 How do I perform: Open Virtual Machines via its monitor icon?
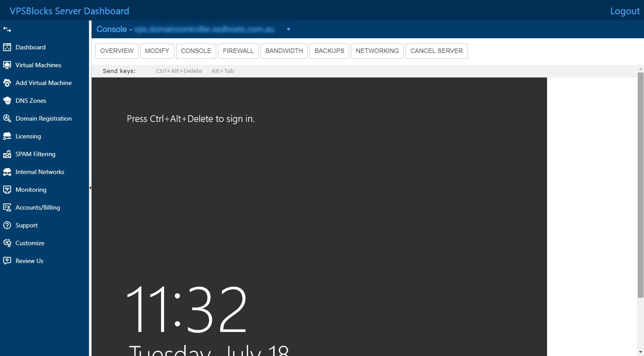[7, 65]
